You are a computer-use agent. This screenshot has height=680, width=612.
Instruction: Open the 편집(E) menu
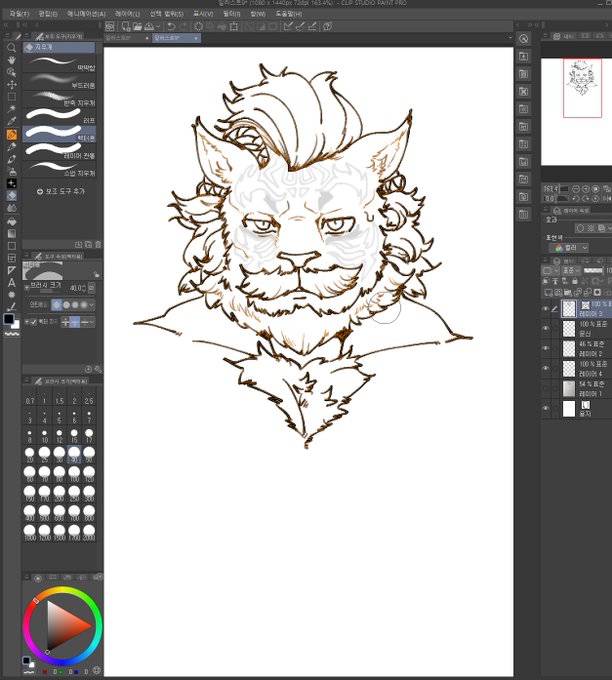pyautogui.click(x=48, y=14)
